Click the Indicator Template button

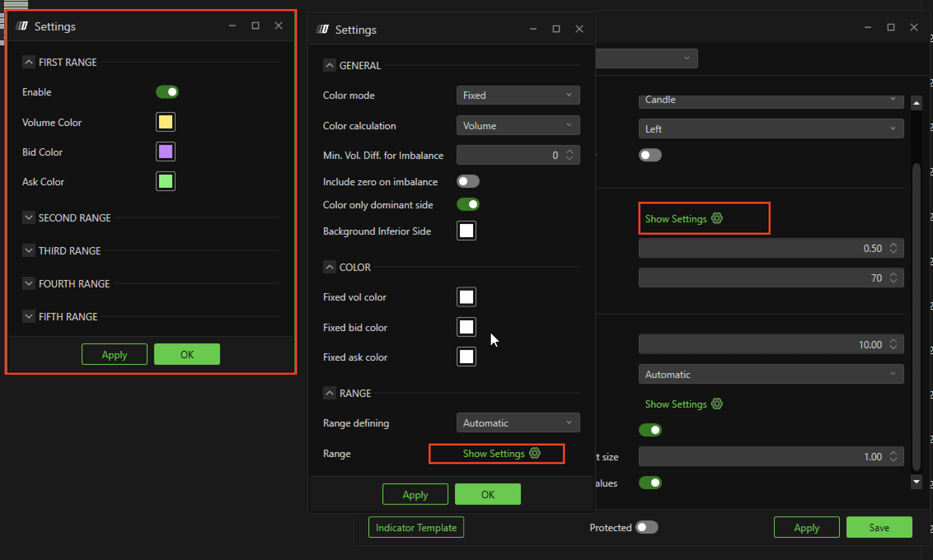(x=416, y=527)
